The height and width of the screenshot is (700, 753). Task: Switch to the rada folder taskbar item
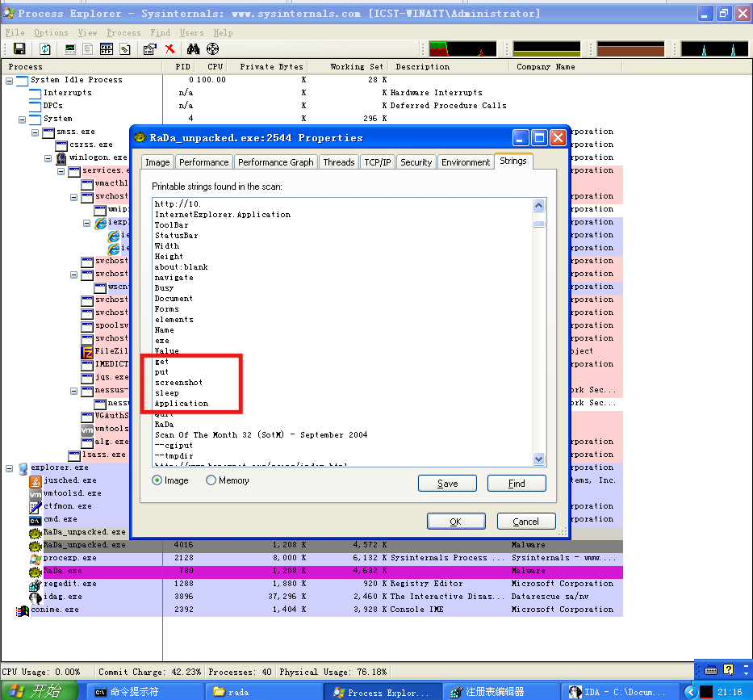pyautogui.click(x=263, y=692)
